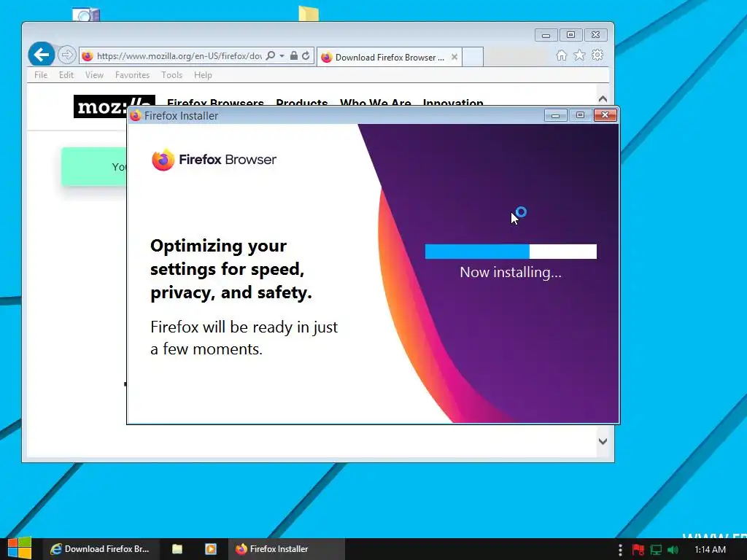Show hidden tray icons dots

[x=620, y=550]
